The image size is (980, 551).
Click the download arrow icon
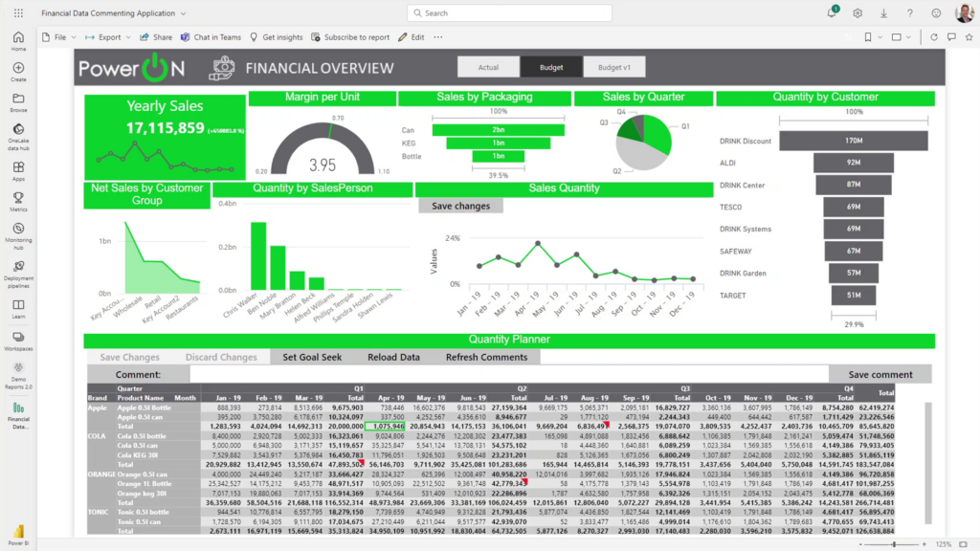(883, 12)
